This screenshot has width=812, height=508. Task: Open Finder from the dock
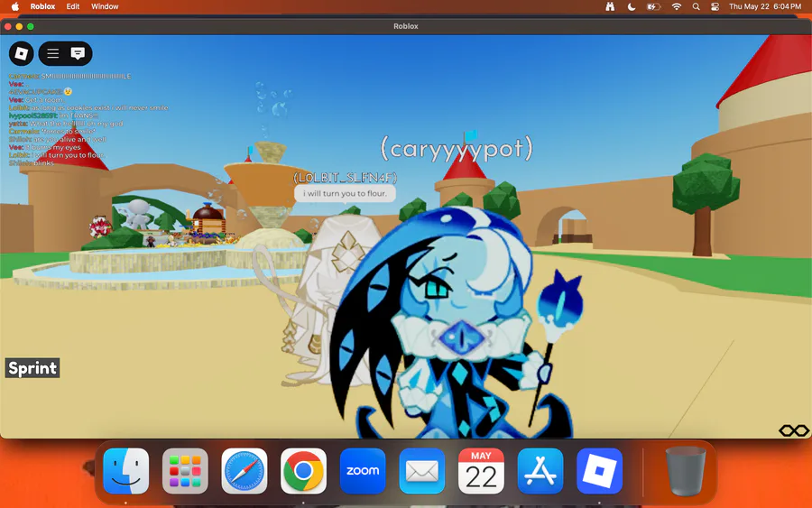(x=125, y=471)
